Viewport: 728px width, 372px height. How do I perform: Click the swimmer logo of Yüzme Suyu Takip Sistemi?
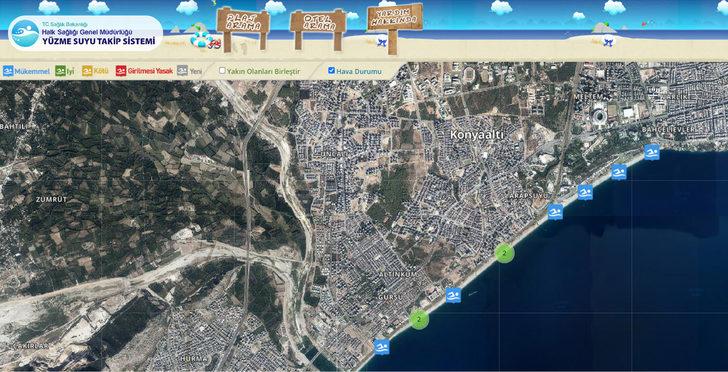[25, 33]
